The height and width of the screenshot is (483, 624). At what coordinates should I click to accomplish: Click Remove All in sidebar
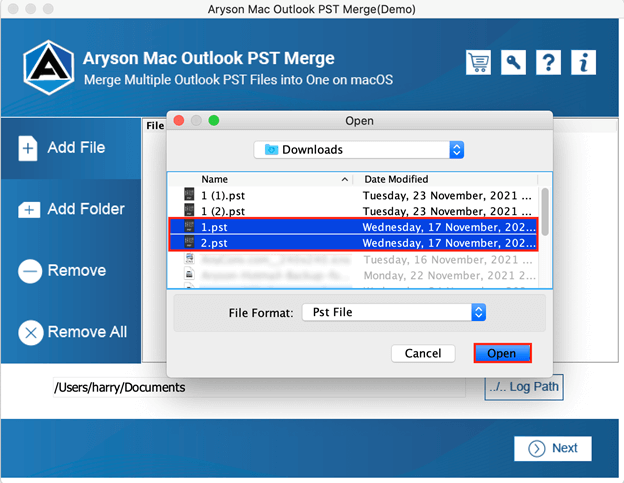[71, 332]
